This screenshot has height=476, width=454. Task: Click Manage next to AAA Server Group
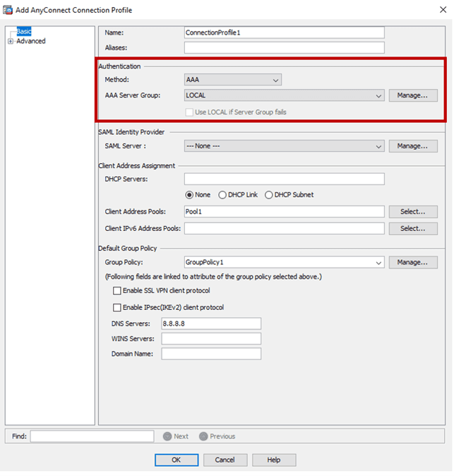[412, 95]
